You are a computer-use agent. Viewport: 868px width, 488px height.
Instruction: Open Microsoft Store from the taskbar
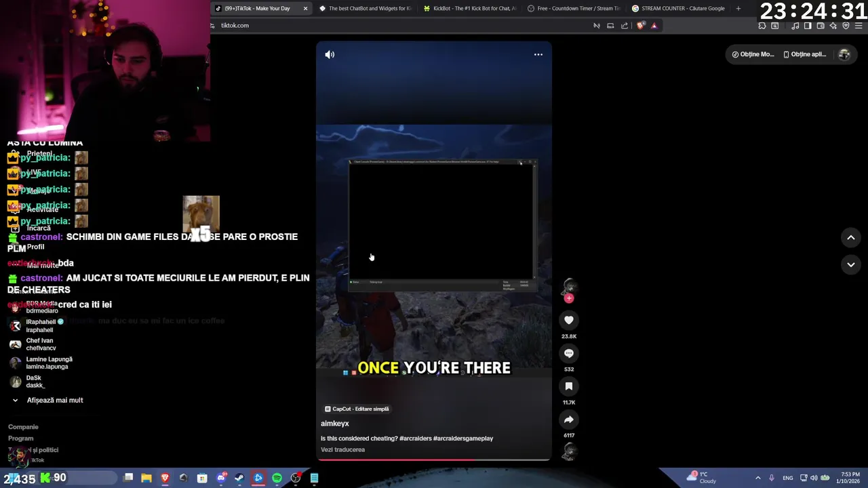tap(202, 479)
